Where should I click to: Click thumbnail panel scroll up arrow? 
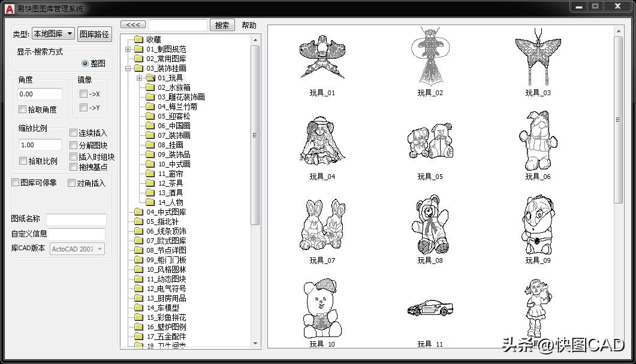[618, 31]
